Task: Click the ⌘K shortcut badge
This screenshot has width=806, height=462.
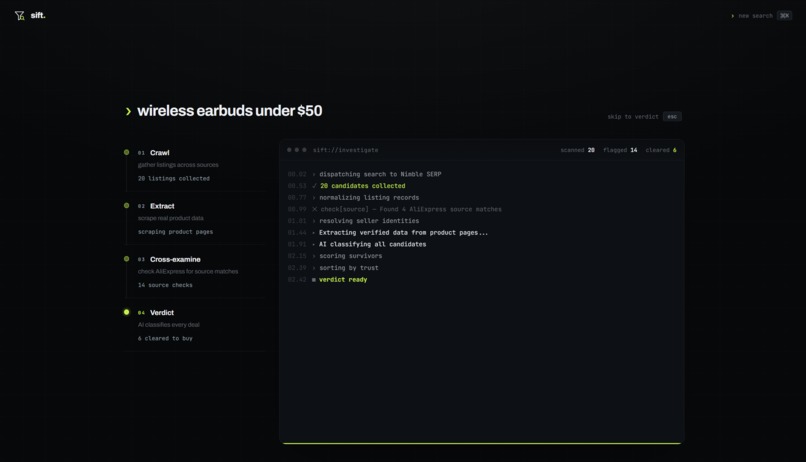Action: pyautogui.click(x=784, y=16)
